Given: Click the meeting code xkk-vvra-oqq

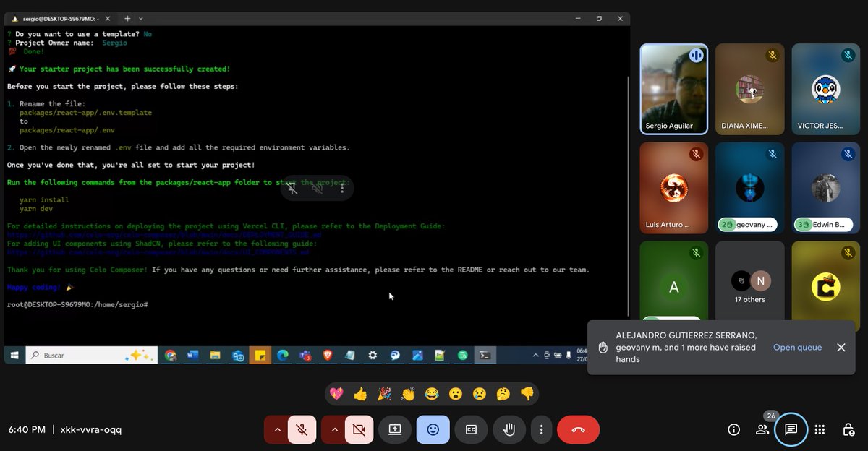Looking at the screenshot, I should 91,429.
